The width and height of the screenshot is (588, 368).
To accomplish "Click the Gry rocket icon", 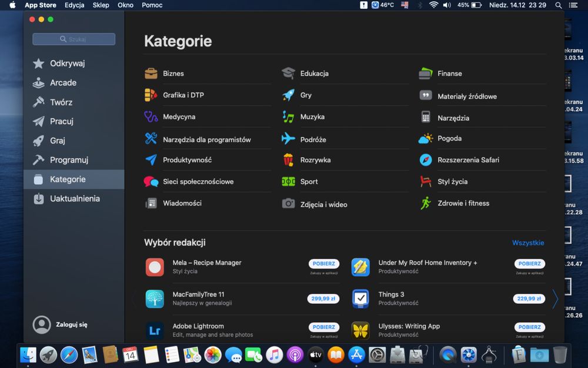I will (x=288, y=95).
